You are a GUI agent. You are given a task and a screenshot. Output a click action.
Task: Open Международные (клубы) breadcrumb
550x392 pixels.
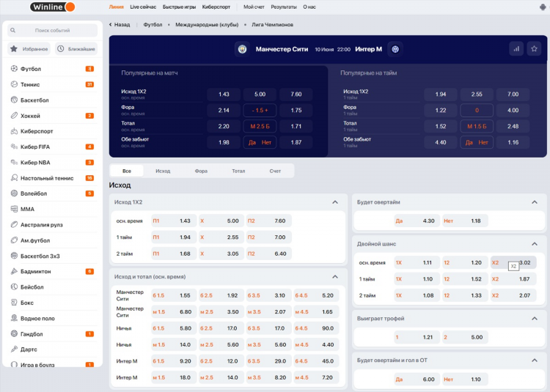tap(207, 24)
